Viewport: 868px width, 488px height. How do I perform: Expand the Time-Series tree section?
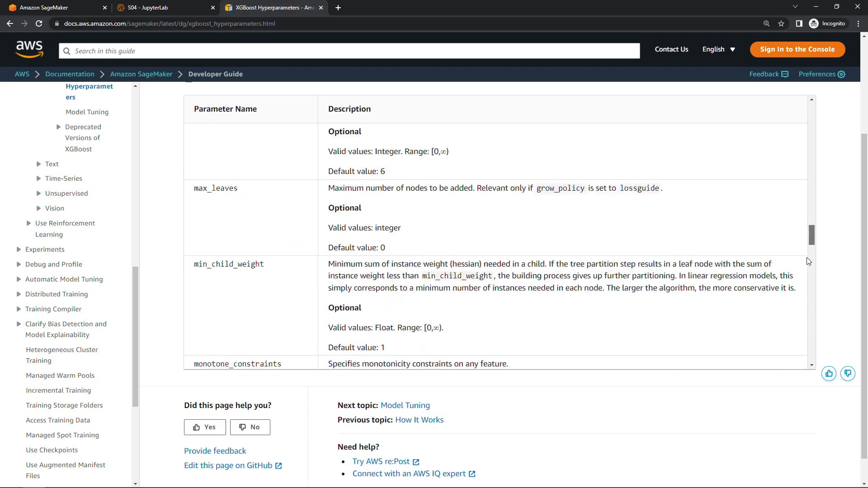point(39,178)
